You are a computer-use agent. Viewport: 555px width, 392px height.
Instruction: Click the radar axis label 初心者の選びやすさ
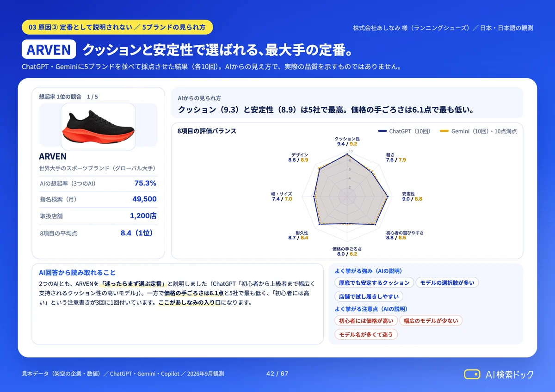[405, 233]
